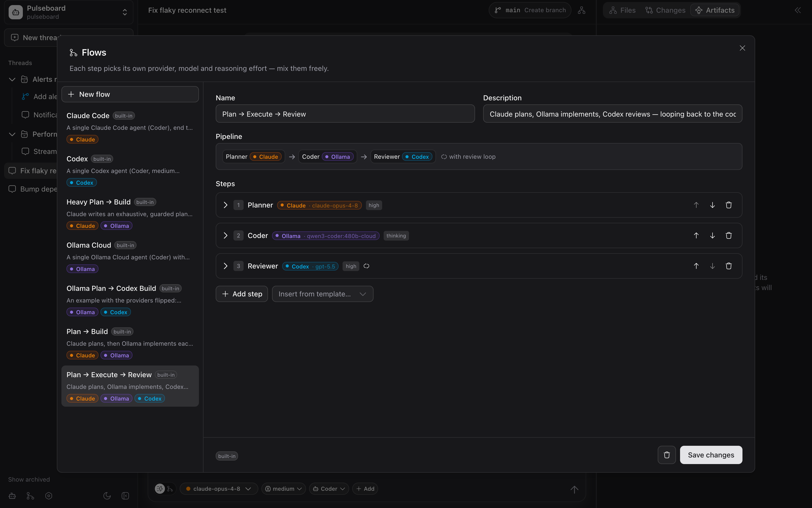Delete this flow with trash button
The height and width of the screenshot is (508, 812).
667,455
